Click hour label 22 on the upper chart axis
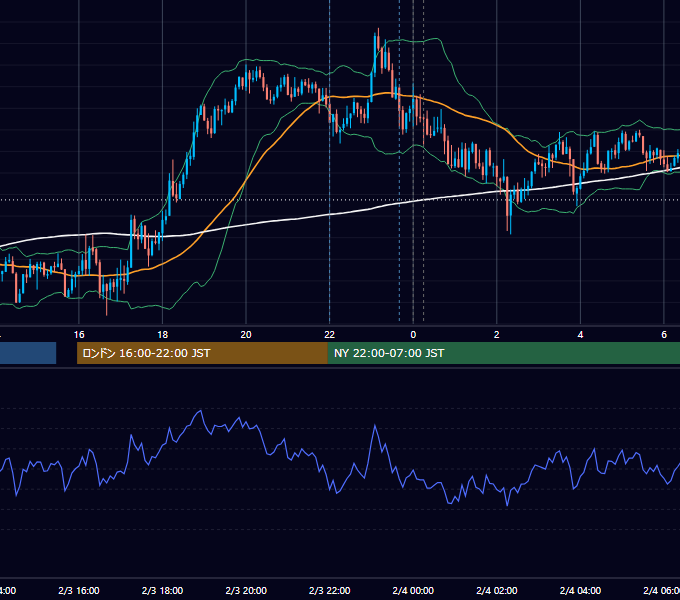The width and height of the screenshot is (680, 600). click(x=330, y=335)
